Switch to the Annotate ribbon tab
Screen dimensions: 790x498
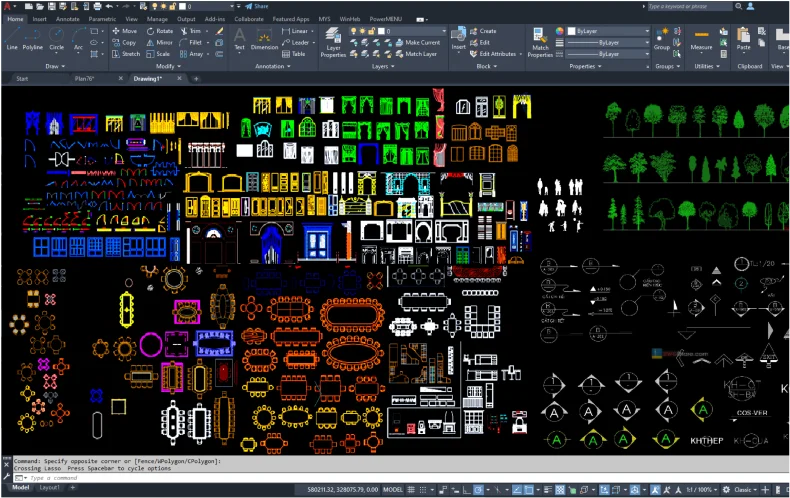[x=68, y=18]
